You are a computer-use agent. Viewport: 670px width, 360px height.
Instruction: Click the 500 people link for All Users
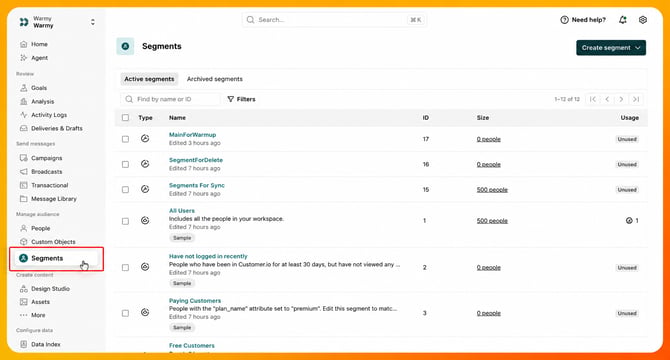[492, 221]
